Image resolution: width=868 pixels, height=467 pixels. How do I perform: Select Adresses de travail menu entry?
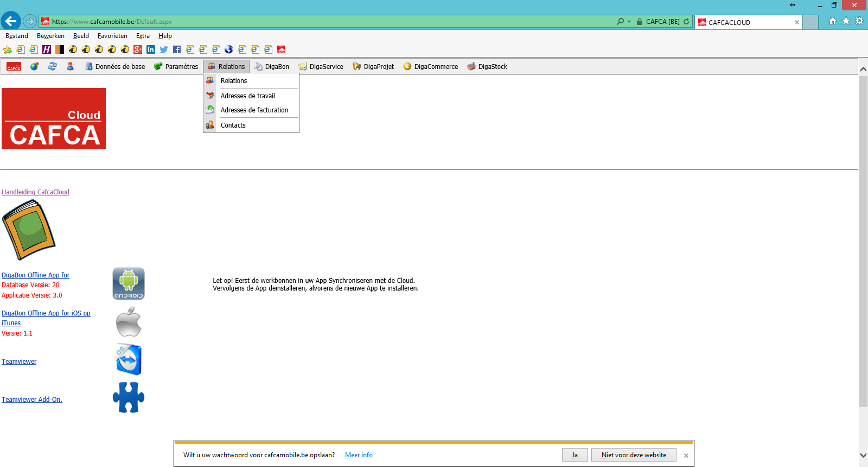(251, 96)
